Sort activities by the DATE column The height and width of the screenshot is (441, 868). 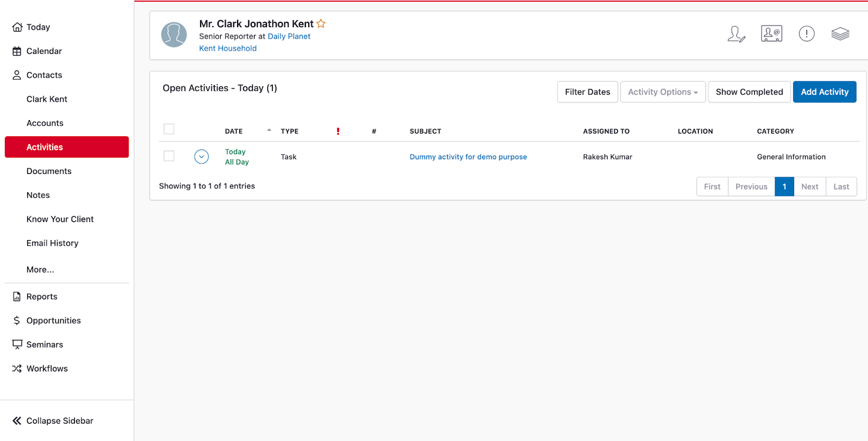[234, 131]
